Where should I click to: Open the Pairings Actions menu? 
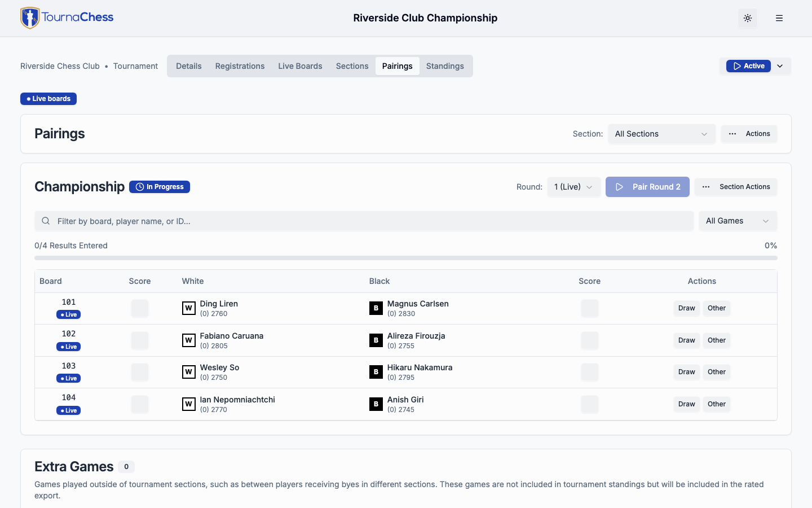(749, 134)
